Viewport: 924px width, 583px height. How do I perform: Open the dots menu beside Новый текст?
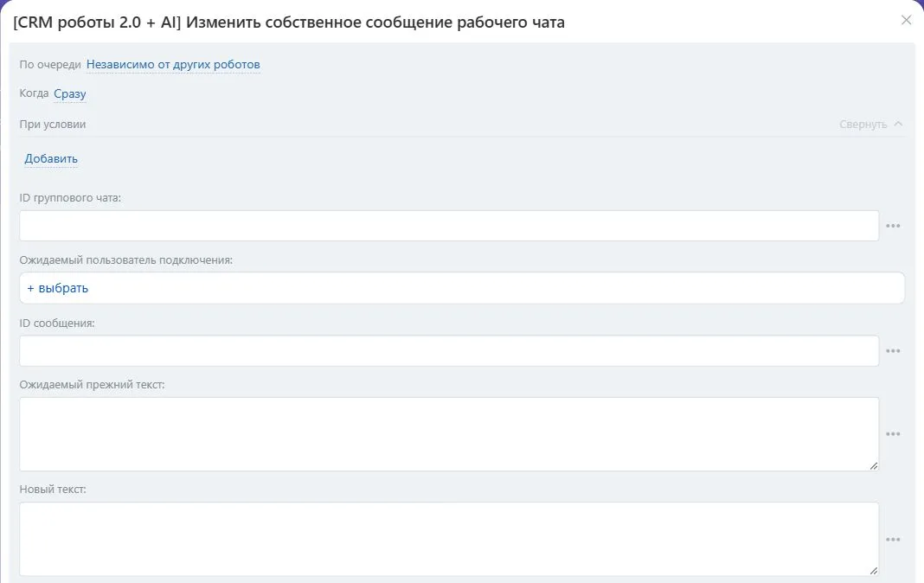(893, 540)
